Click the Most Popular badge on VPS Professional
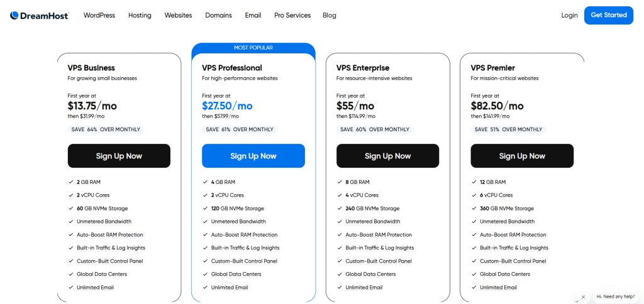Image resolution: width=644 pixels, height=304 pixels. coord(253,48)
